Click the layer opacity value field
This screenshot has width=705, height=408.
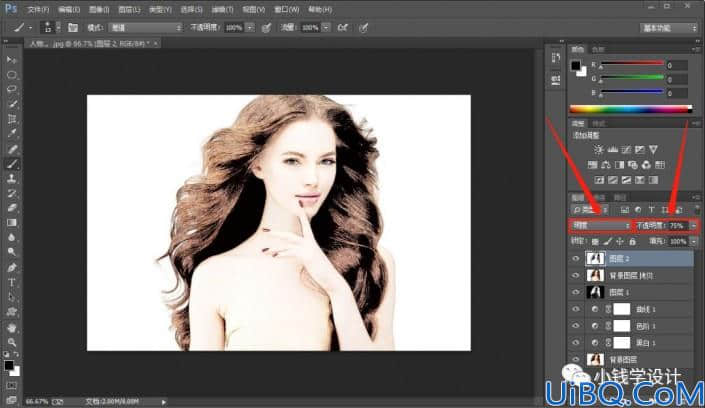click(677, 225)
